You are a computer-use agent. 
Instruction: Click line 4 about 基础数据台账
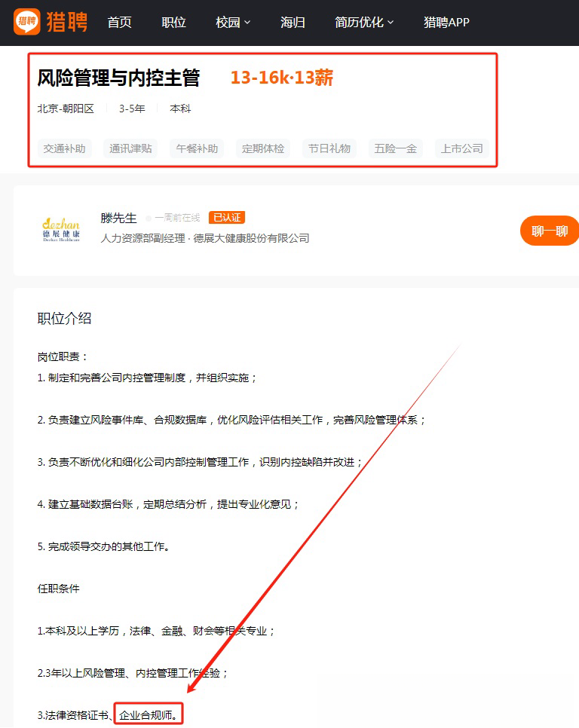coord(168,504)
